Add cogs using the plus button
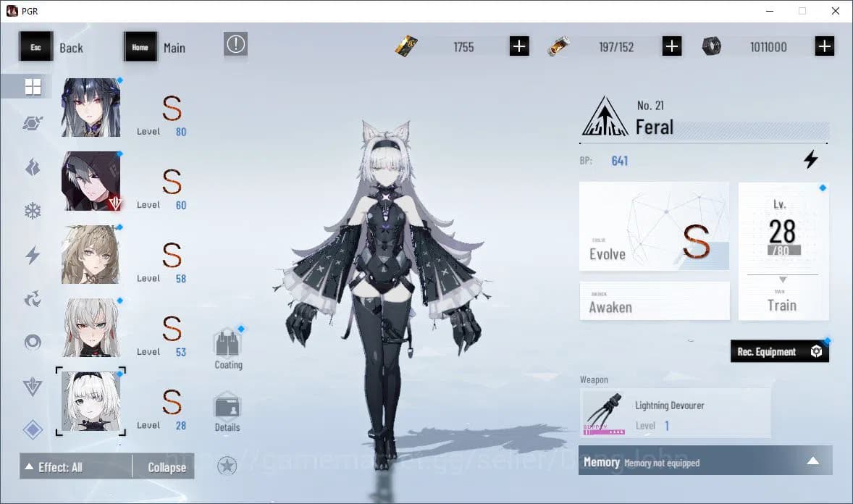This screenshot has width=853, height=504. point(825,46)
